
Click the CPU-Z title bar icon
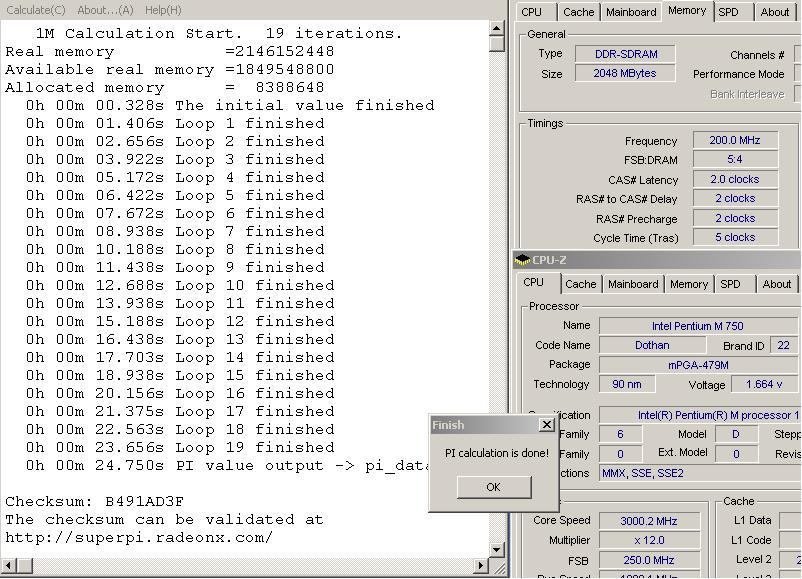click(x=522, y=260)
